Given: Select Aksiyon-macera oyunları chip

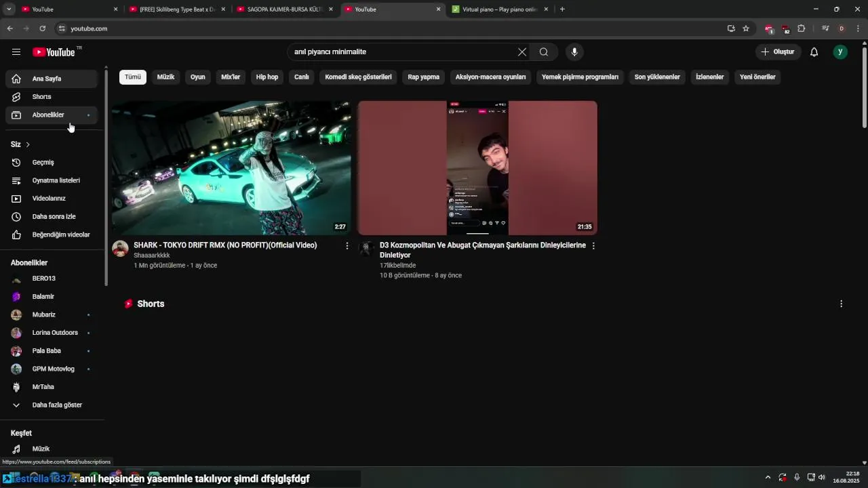Looking at the screenshot, I should click(x=491, y=77).
